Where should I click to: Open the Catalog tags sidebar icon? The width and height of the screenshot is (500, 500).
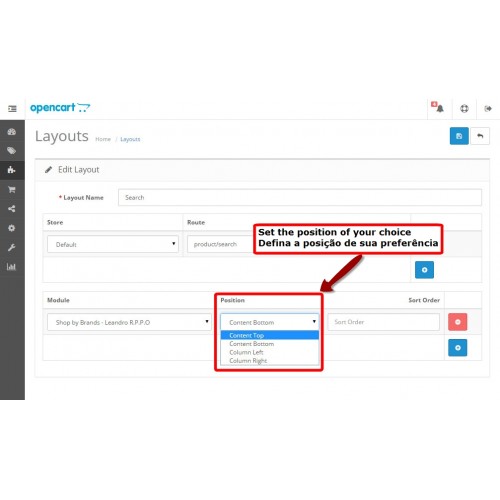12,151
